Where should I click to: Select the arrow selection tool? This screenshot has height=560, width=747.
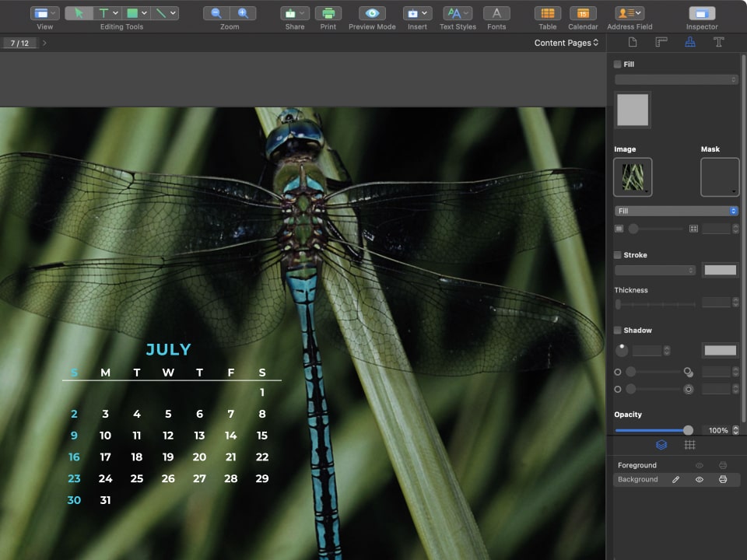coord(79,13)
